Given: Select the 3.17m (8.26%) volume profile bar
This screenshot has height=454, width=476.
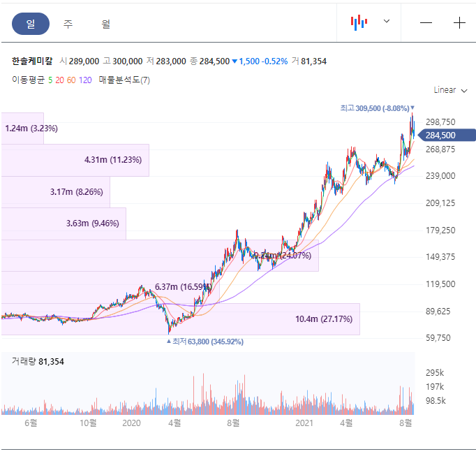Looking at the screenshot, I should click(56, 192).
